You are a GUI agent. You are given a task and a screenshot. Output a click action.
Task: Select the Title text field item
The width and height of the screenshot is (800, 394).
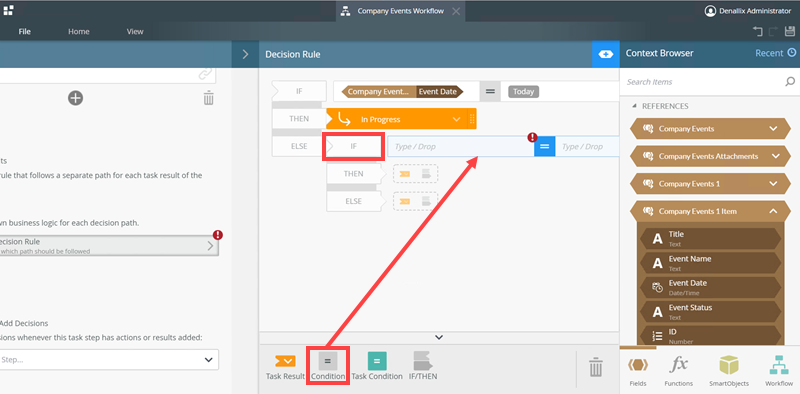710,238
